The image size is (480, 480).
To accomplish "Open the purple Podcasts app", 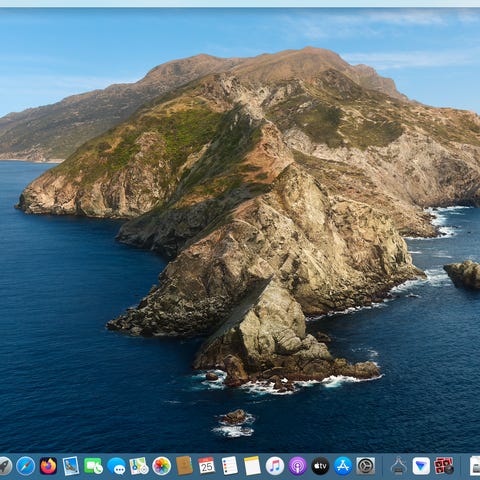I will [x=298, y=466].
